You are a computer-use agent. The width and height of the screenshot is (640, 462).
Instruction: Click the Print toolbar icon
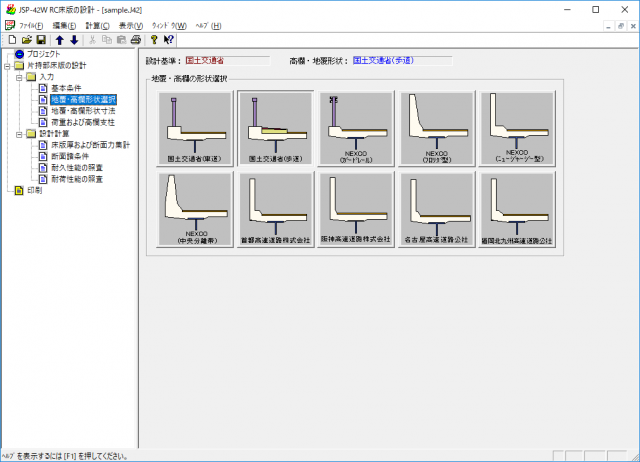[135, 39]
